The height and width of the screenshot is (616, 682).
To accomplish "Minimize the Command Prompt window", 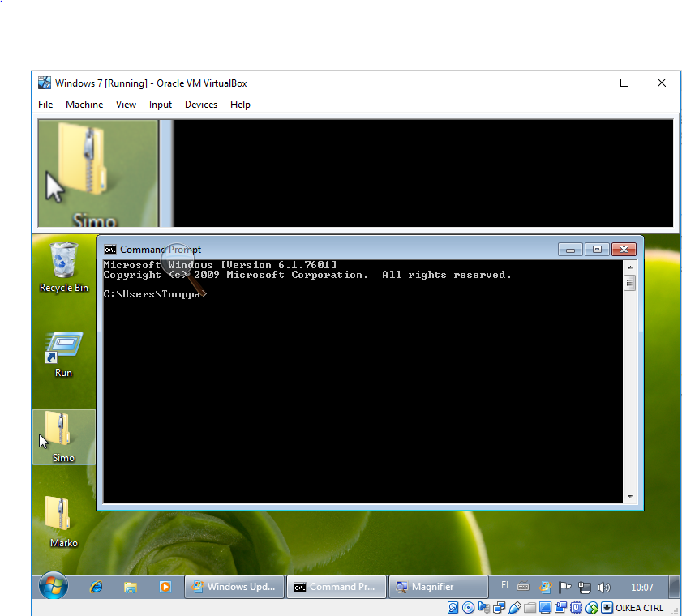I will [570, 250].
